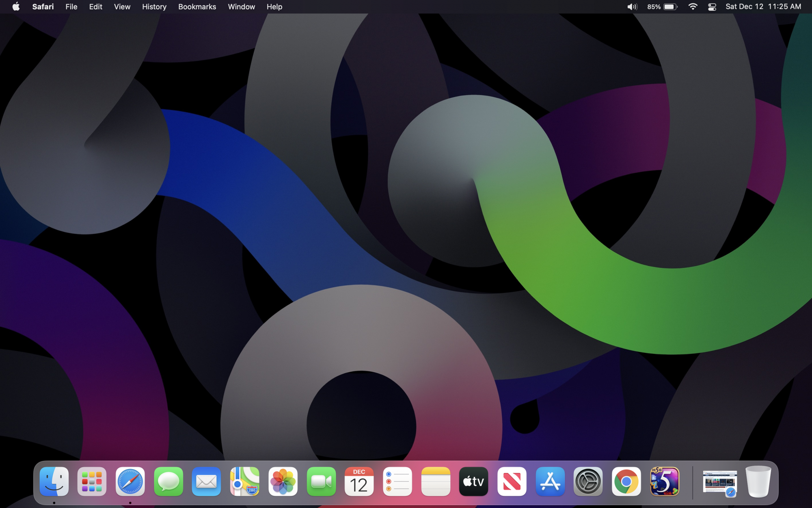Click the volume icon in menu bar
This screenshot has width=812, height=508.
click(x=632, y=7)
